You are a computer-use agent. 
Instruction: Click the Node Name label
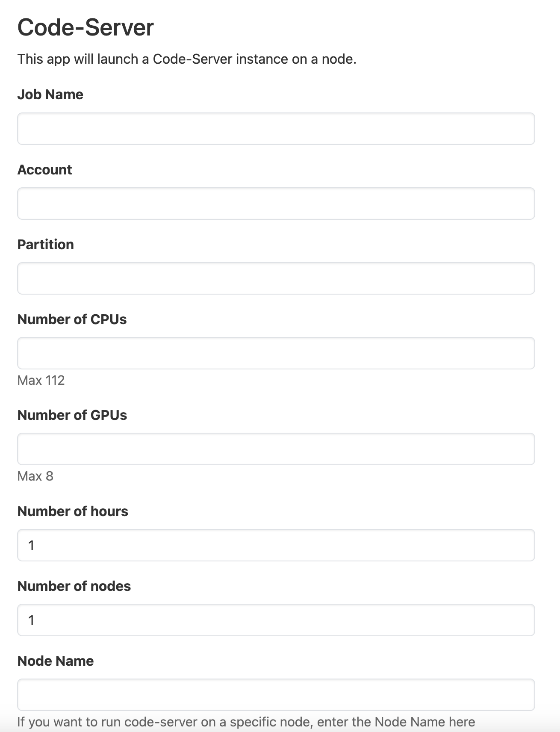56,661
